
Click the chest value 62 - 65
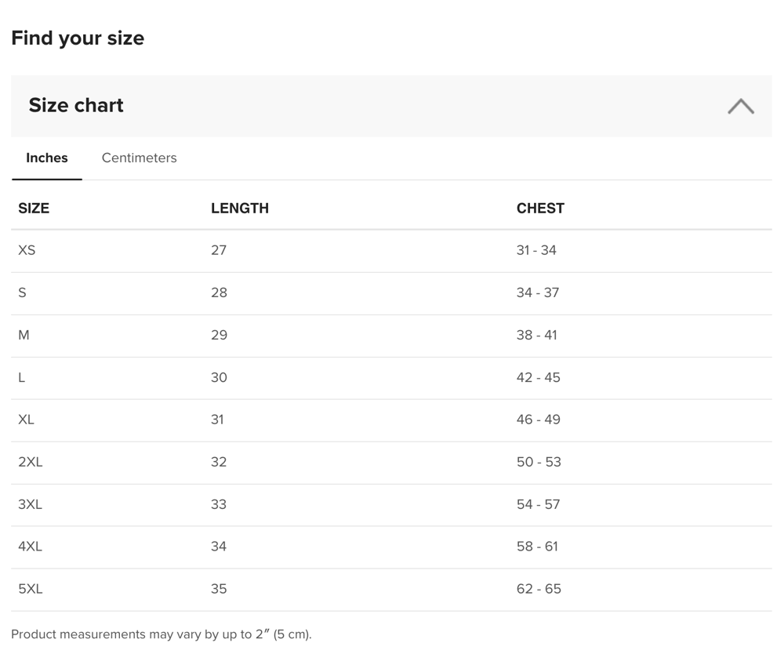coord(539,589)
